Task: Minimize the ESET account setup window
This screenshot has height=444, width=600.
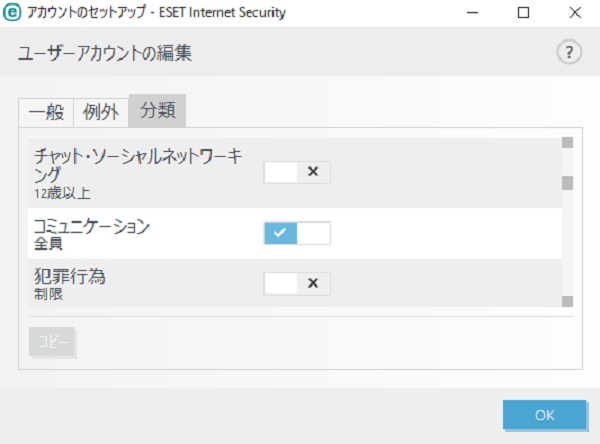Action: [x=473, y=13]
